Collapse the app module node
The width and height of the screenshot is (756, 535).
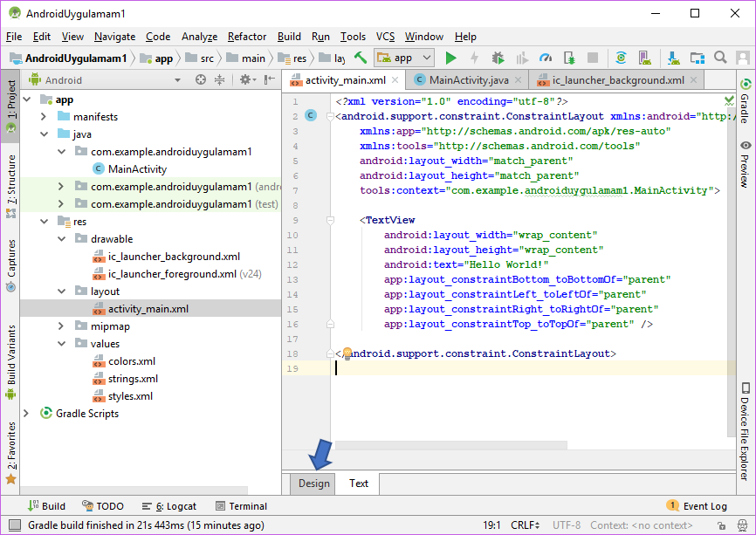(x=27, y=99)
